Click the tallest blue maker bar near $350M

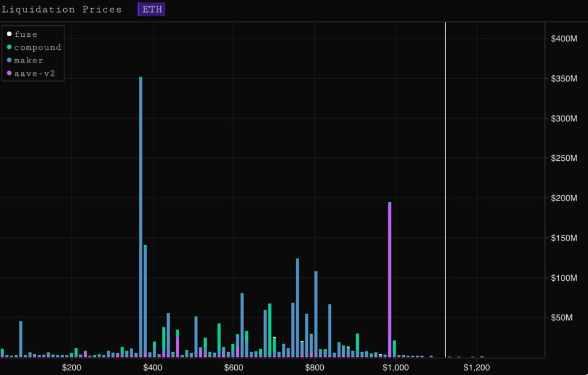pyautogui.click(x=141, y=217)
